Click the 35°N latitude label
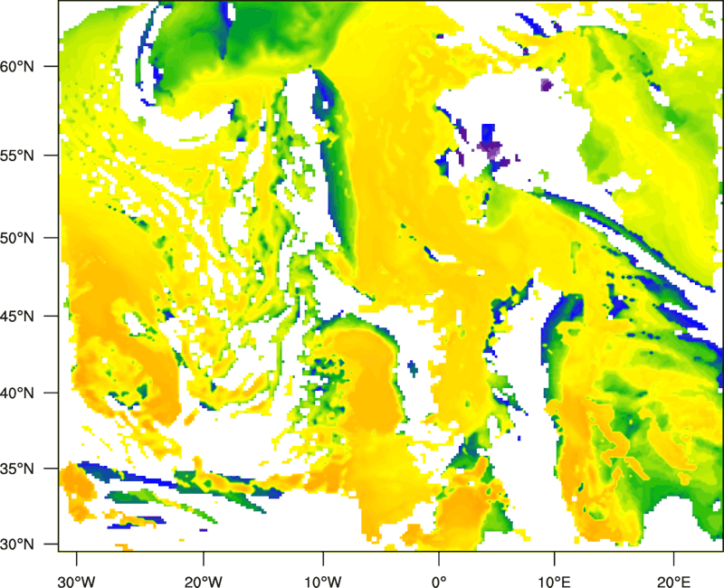Viewport: 724px width, 588px height. point(17,469)
